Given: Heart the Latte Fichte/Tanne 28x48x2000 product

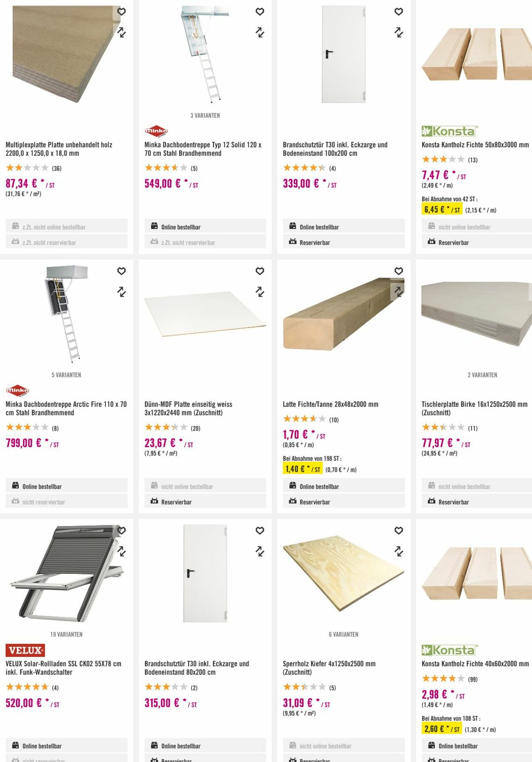Looking at the screenshot, I should [x=398, y=271].
